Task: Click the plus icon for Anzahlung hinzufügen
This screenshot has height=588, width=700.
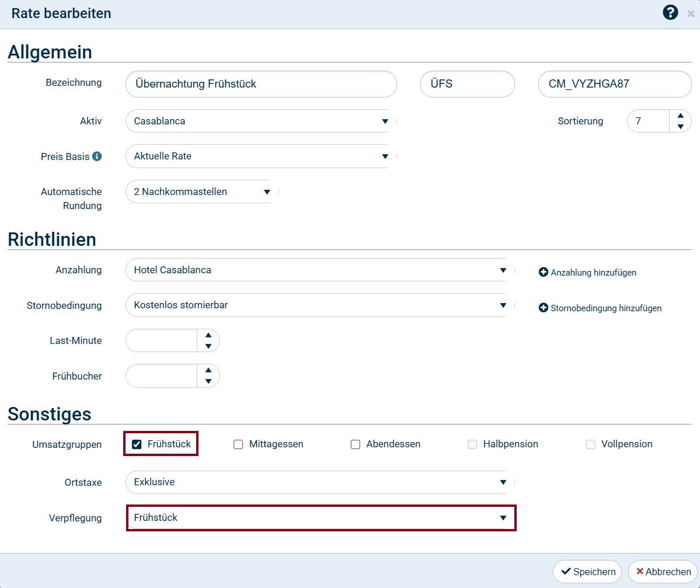Action: coord(543,272)
